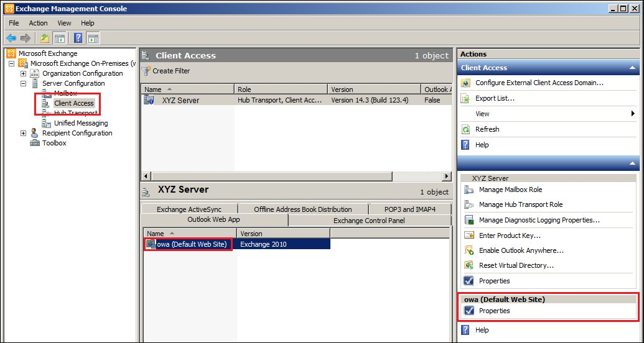644x343 pixels.
Task: Click the Refresh icon in Actions pane
Action: point(466,129)
